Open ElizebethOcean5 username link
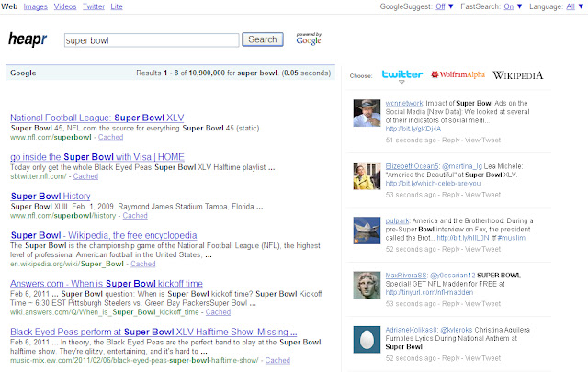This screenshot has height=372, width=588. pos(412,166)
